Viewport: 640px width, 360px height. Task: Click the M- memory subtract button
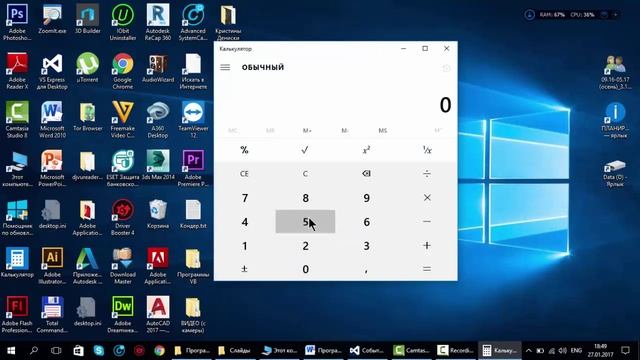pyautogui.click(x=344, y=131)
